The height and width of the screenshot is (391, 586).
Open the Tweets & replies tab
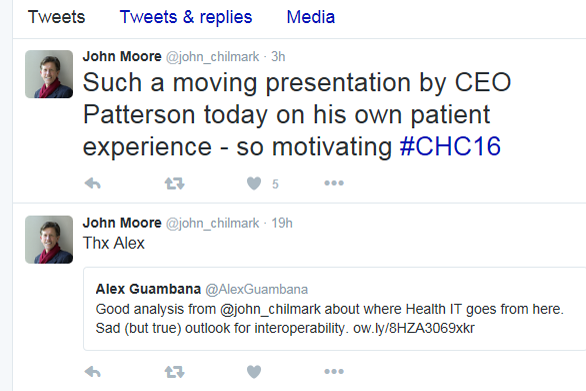point(186,17)
